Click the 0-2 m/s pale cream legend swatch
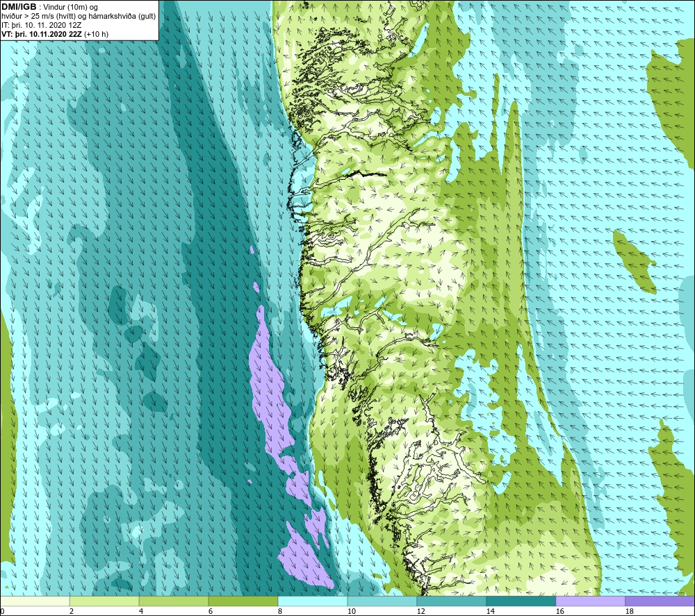The height and width of the screenshot is (616, 695). pos(35,601)
